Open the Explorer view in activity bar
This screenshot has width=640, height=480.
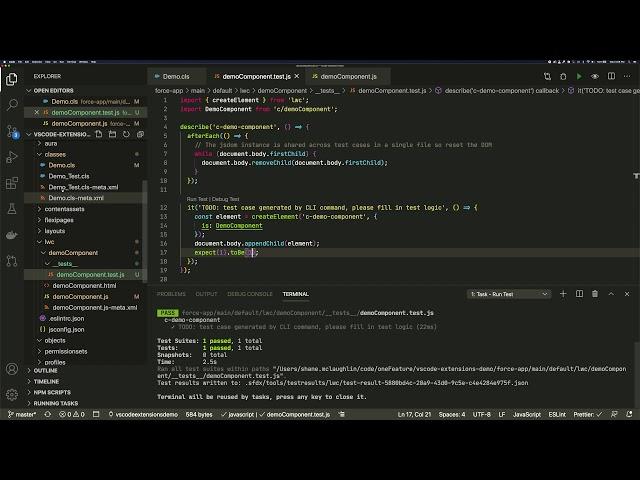[x=12, y=79]
